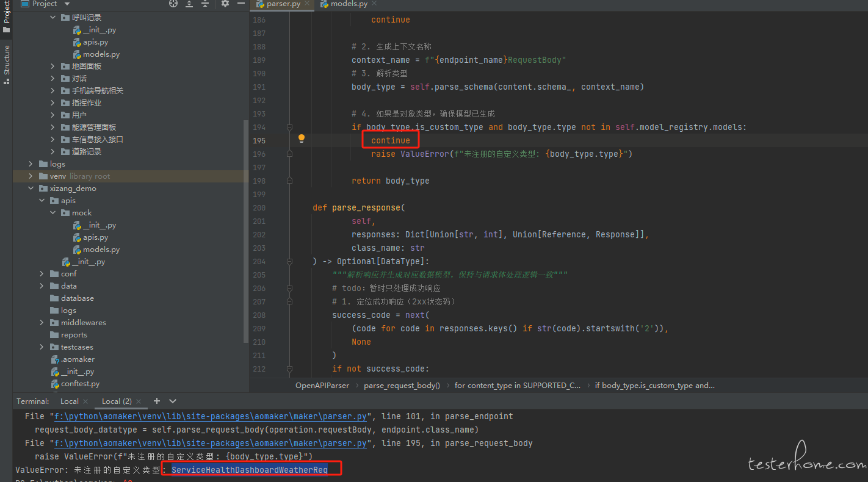
Task: Expand the 车信息接入接口 folder
Action: tap(53, 140)
